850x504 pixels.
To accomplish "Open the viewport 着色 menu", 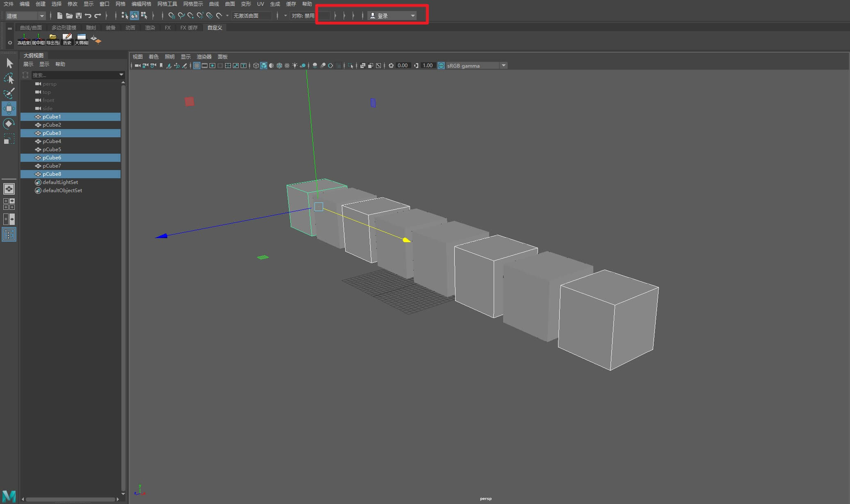I will (x=153, y=57).
